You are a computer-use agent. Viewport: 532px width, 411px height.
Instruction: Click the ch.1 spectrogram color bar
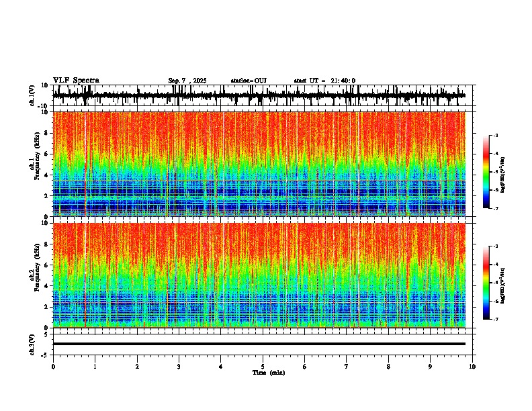pyautogui.click(x=486, y=172)
